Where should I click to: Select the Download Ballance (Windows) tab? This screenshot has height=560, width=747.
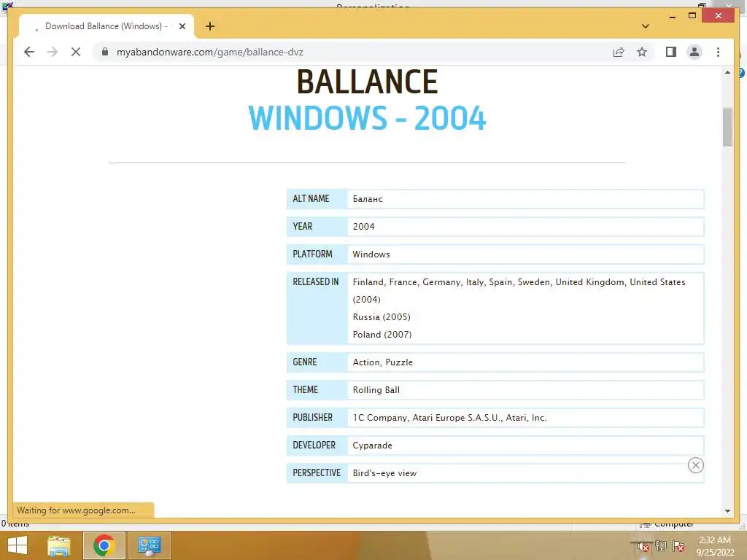pyautogui.click(x=107, y=26)
